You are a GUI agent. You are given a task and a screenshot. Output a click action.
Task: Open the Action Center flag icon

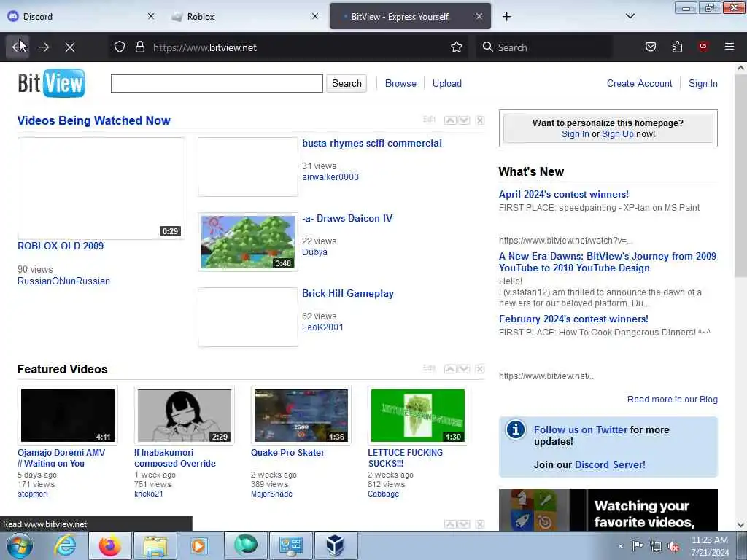pos(638,546)
